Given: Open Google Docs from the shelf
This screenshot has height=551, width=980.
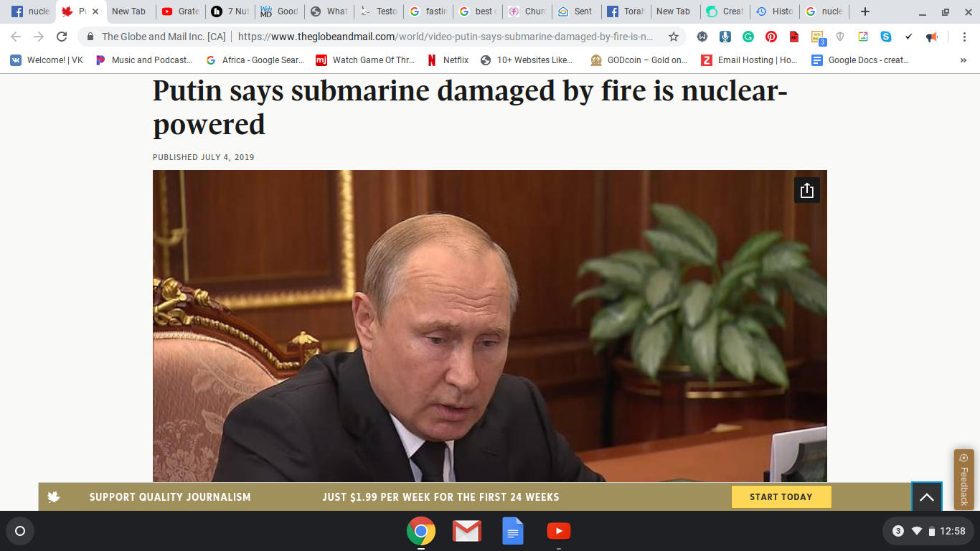Looking at the screenshot, I should 512,532.
